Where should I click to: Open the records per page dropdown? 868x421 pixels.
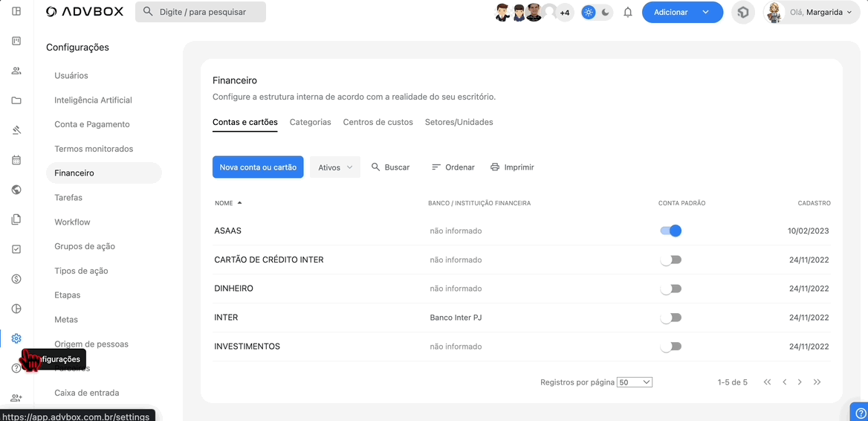click(x=635, y=382)
